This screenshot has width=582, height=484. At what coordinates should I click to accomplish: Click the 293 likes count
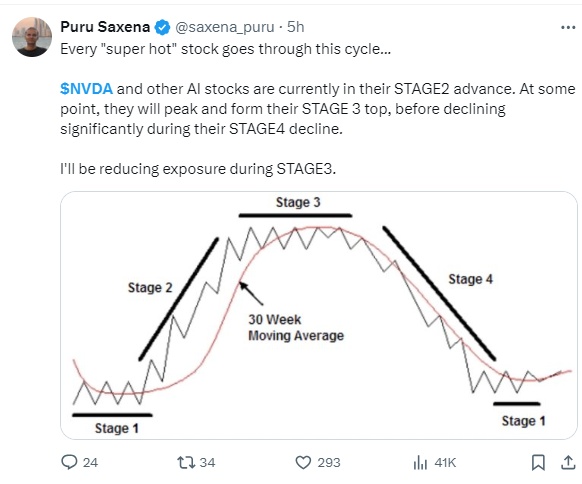[328, 463]
